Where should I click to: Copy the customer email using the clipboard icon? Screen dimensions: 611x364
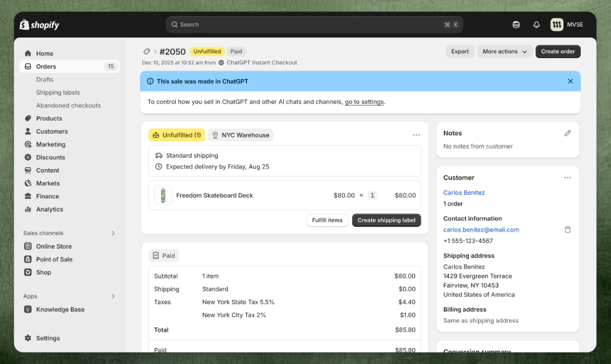click(x=567, y=229)
